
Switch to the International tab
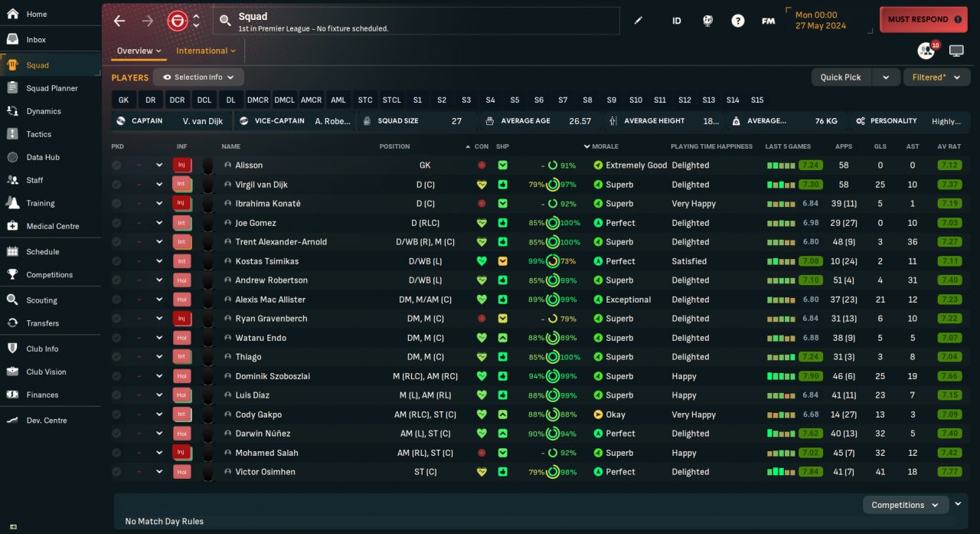point(205,51)
